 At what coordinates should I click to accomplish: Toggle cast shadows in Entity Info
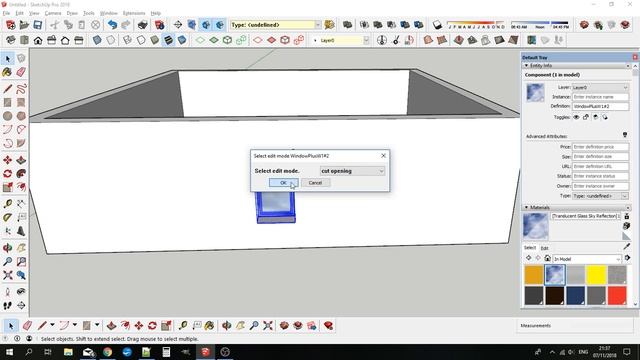(604, 117)
